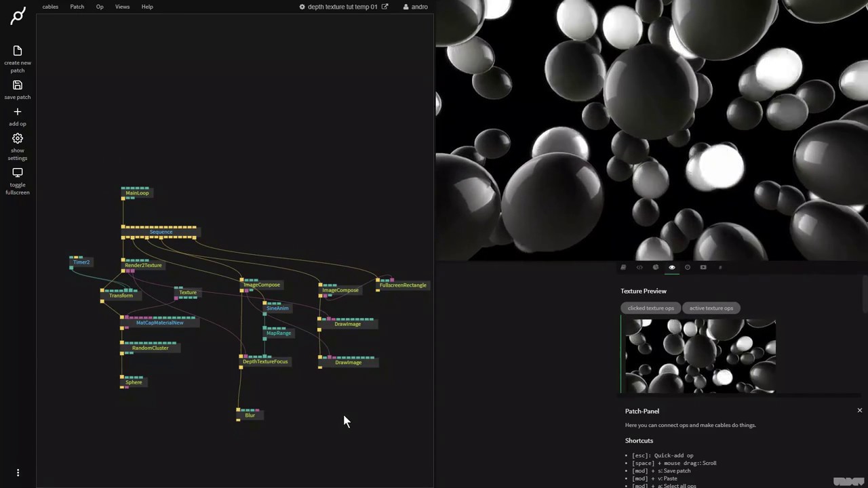Show active texture ops
868x488 pixels.
point(711,308)
